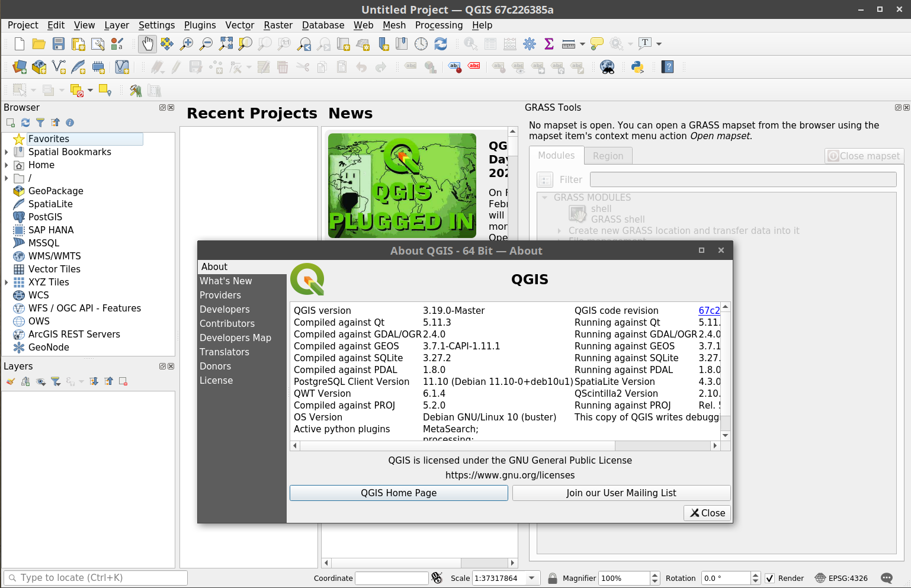Click the QGIS Home Page button

click(x=399, y=493)
